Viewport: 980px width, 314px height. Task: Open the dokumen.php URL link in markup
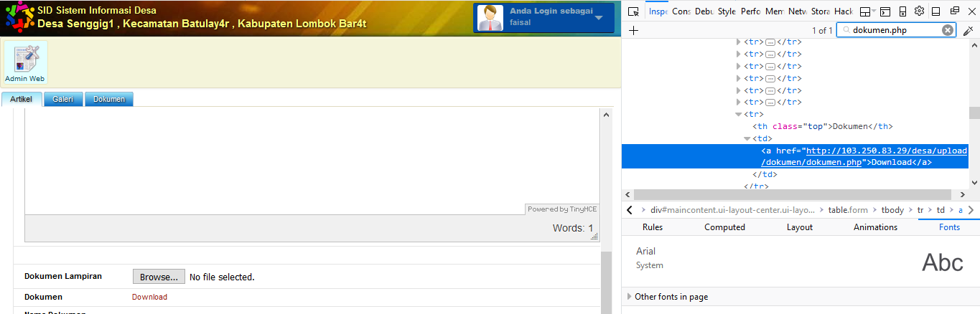click(864, 157)
